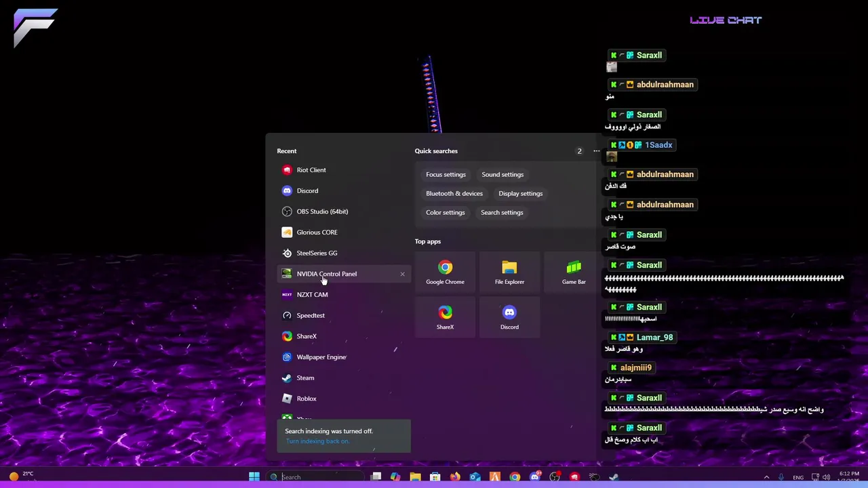Click username 1Saadx in live chat
The width and height of the screenshot is (868, 488).
[658, 145]
